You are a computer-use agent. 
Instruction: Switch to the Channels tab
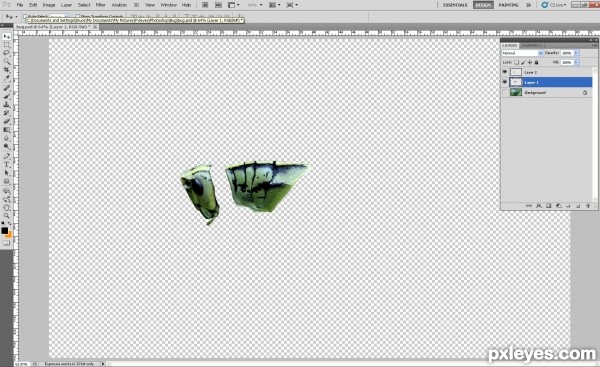532,46
